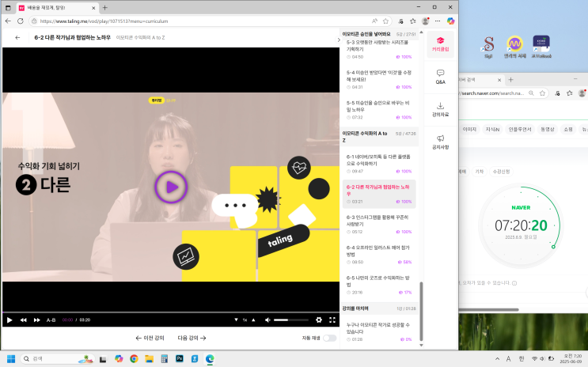The width and height of the screenshot is (588, 367).
Task: Open the player settings gear
Action: pyautogui.click(x=319, y=320)
